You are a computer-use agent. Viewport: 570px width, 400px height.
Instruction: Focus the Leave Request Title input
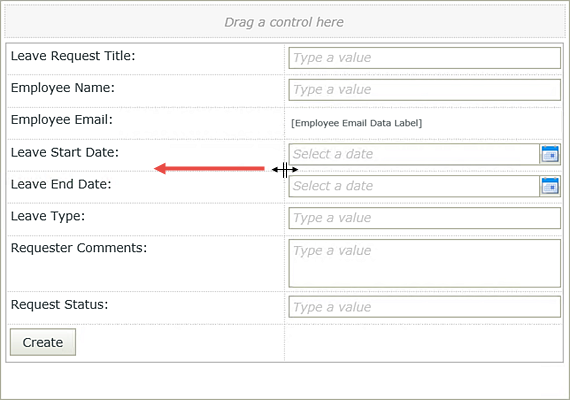click(x=424, y=58)
